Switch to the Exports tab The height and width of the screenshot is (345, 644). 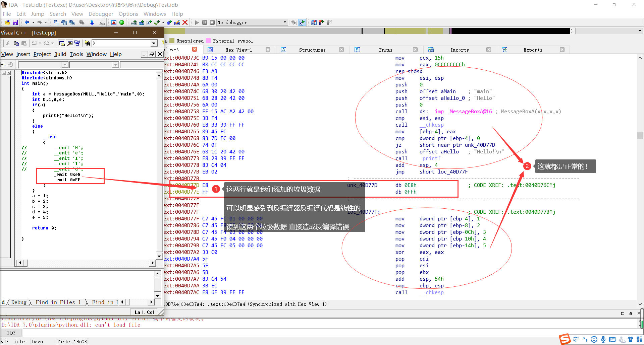pos(533,50)
